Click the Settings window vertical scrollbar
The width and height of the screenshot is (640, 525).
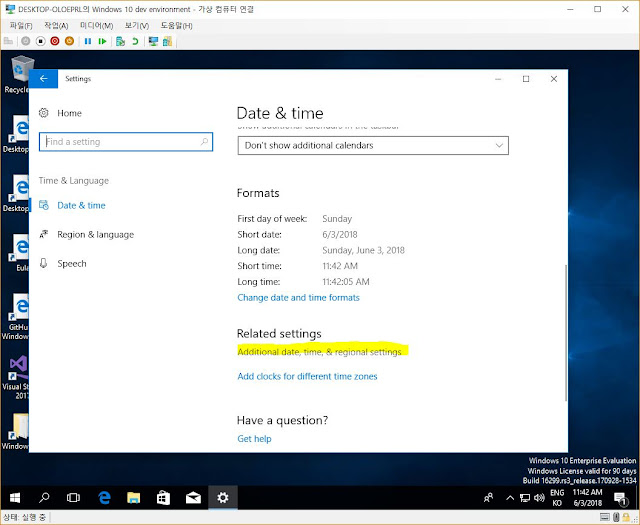[x=565, y=333]
